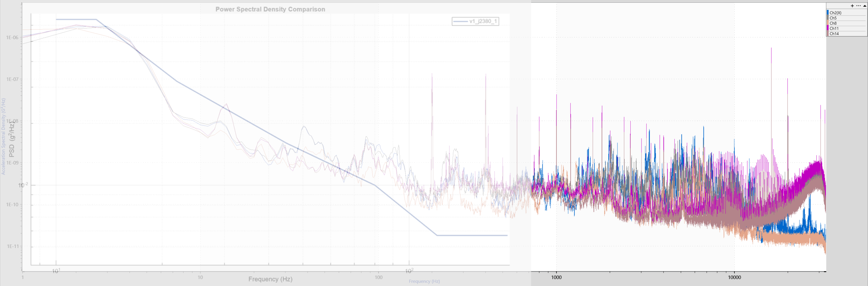The width and height of the screenshot is (868, 286).
Task: Click the 10000 x-axis tick label
Action: (x=734, y=277)
